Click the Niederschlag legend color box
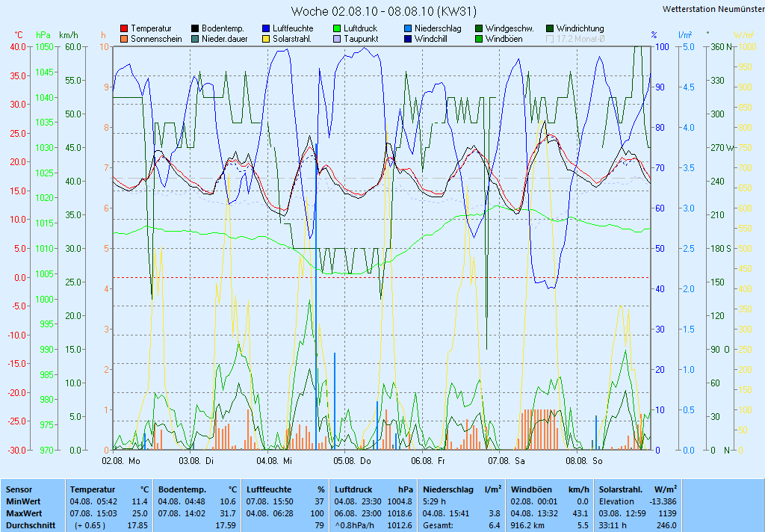 408,29
